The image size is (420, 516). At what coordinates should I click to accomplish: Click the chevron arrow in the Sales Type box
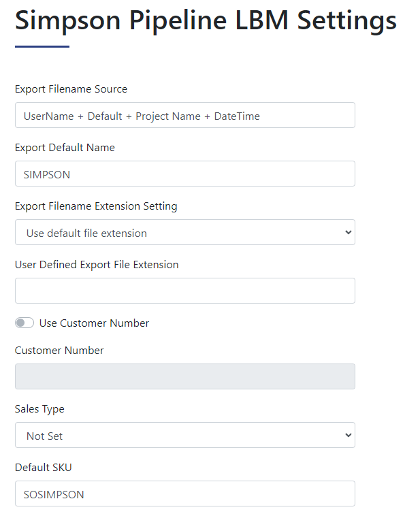pos(349,435)
